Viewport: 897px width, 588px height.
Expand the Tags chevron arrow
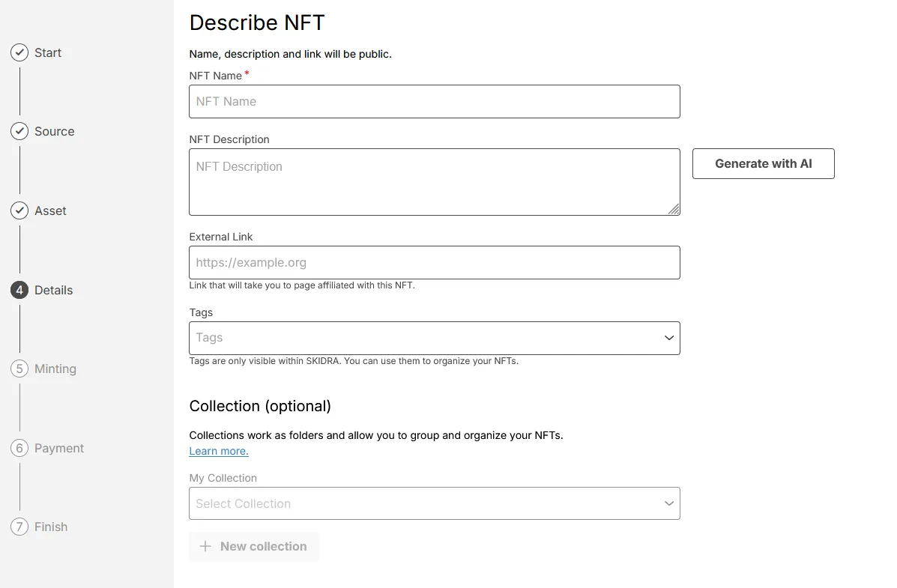668,338
